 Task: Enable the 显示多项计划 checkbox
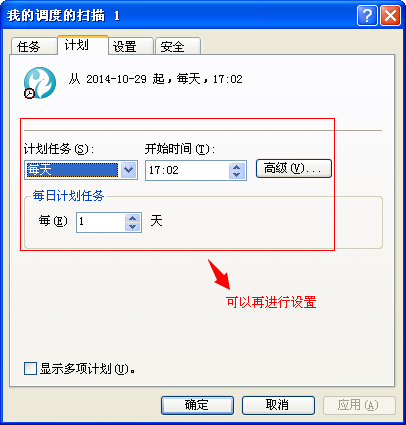pos(30,369)
